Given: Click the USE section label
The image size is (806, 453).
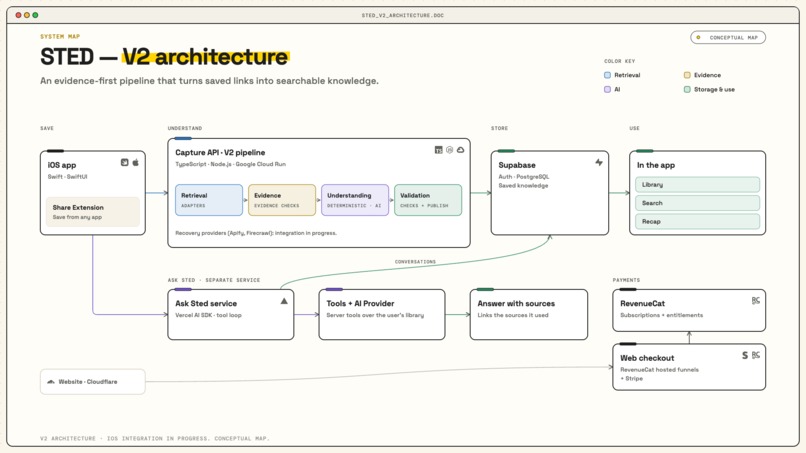Looking at the screenshot, I should click(634, 128).
